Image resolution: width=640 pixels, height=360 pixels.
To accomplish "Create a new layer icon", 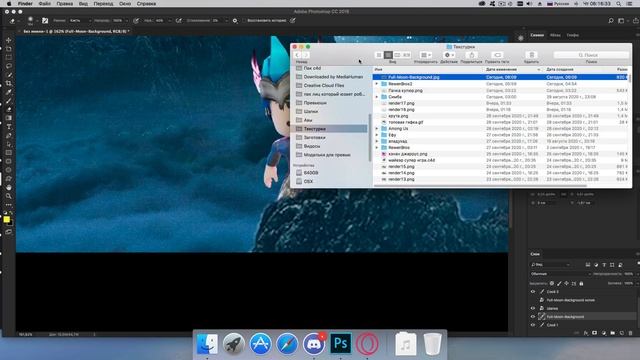I will [x=622, y=333].
